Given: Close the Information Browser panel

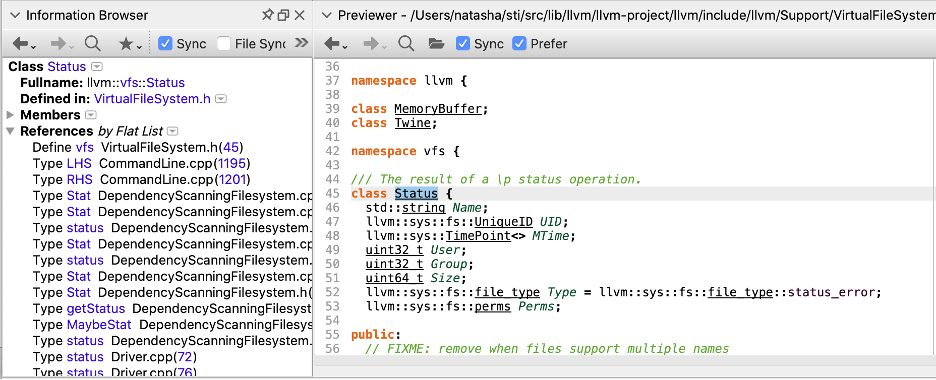Looking at the screenshot, I should click(299, 16).
